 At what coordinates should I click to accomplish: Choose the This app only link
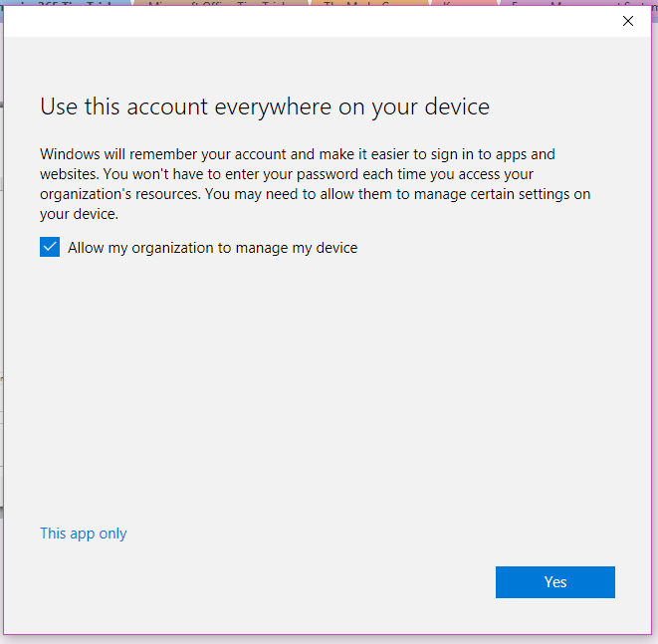click(84, 534)
